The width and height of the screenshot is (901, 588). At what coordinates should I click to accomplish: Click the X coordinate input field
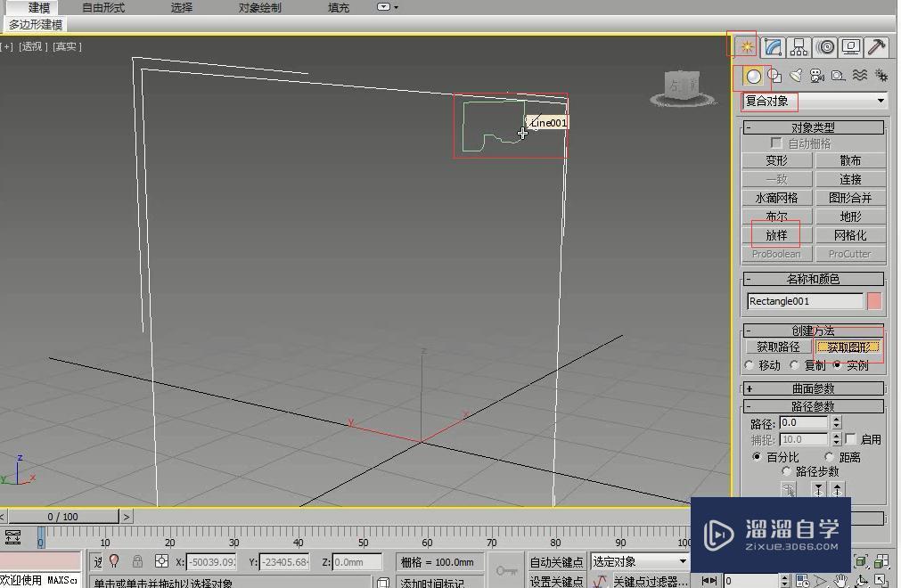click(211, 562)
